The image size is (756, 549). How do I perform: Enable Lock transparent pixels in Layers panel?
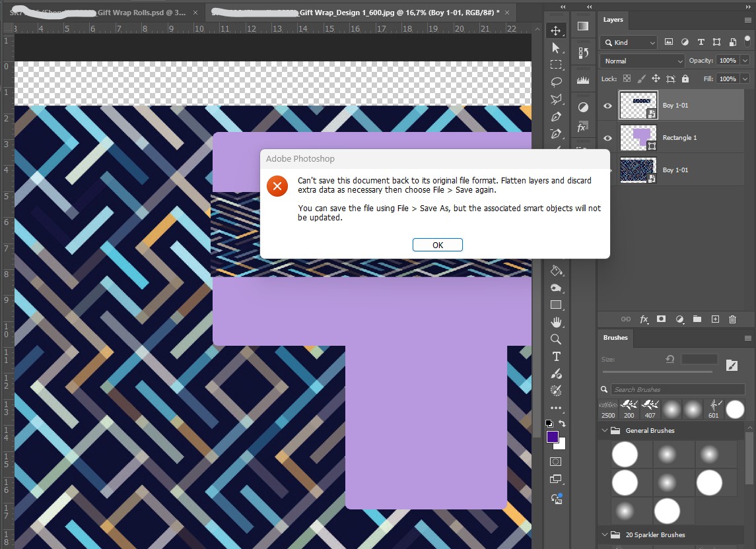[x=625, y=79]
